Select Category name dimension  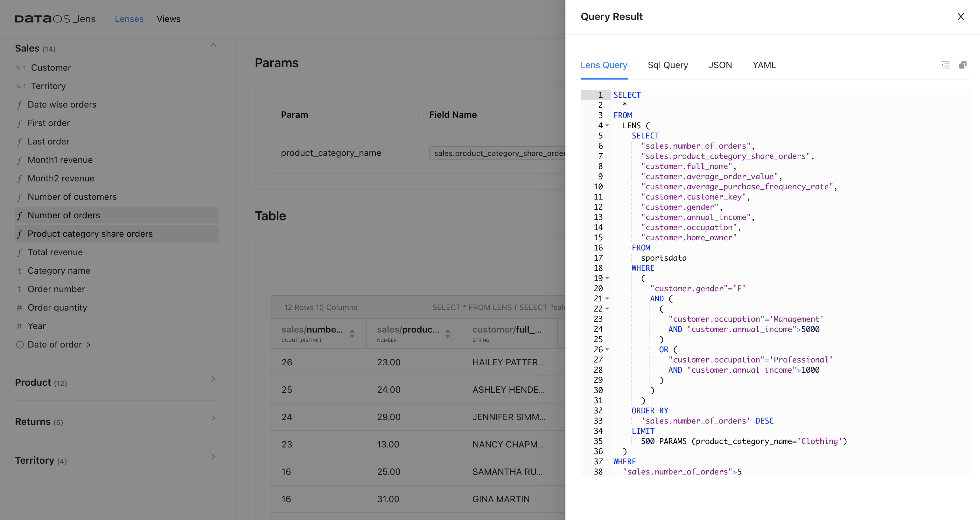point(116,271)
